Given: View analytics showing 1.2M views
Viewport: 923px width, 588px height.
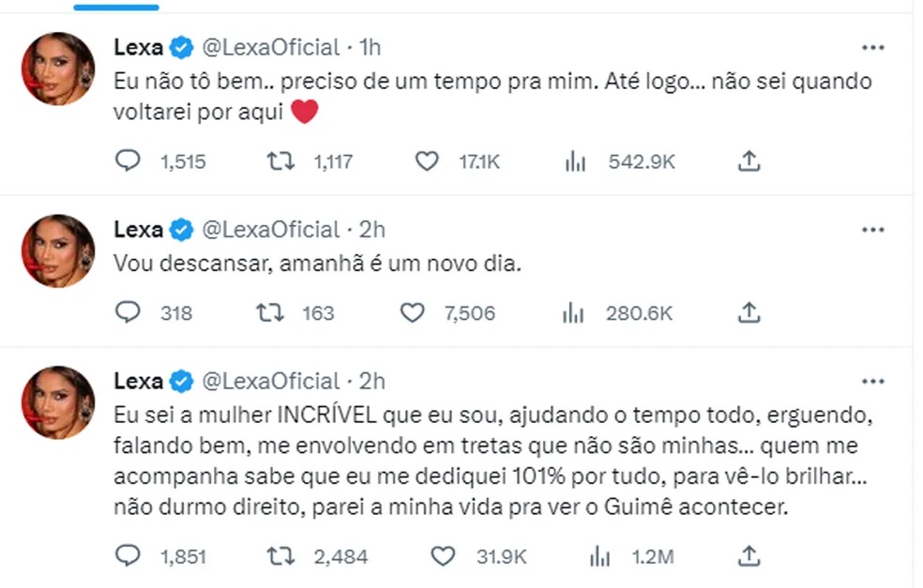Looking at the screenshot, I should (598, 556).
